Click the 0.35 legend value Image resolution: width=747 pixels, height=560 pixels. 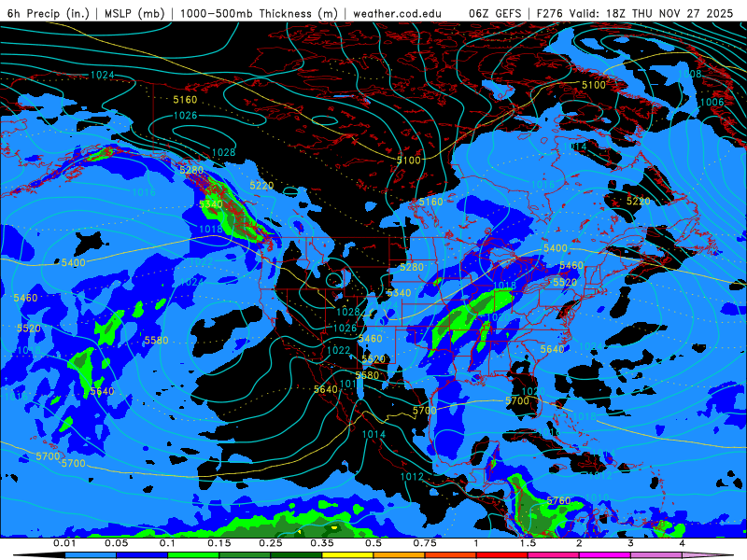pyautogui.click(x=322, y=543)
